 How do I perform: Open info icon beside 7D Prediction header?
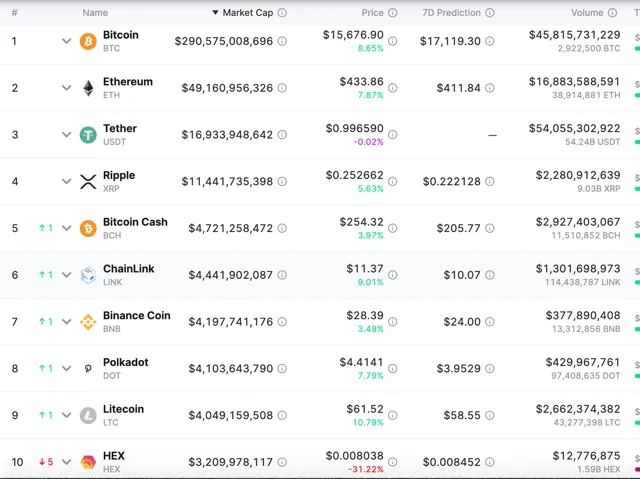coord(490,13)
